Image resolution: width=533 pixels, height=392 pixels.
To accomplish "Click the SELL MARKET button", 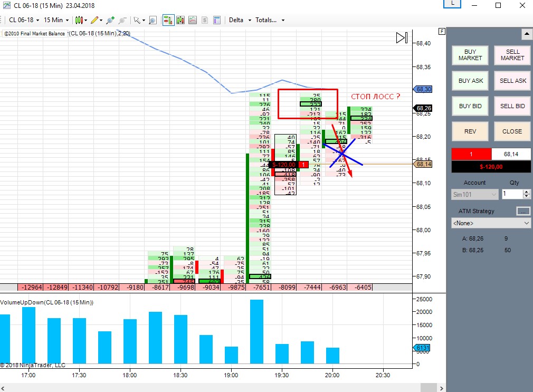I will 512,55.
